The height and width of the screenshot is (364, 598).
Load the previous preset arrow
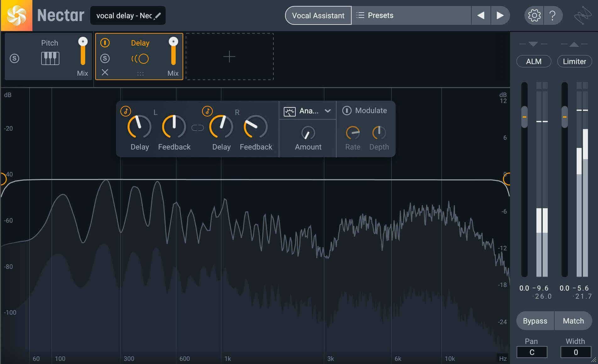[481, 15]
